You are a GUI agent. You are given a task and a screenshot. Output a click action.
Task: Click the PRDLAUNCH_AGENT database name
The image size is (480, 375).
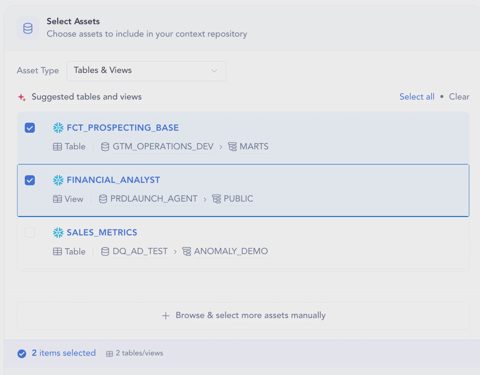(154, 199)
